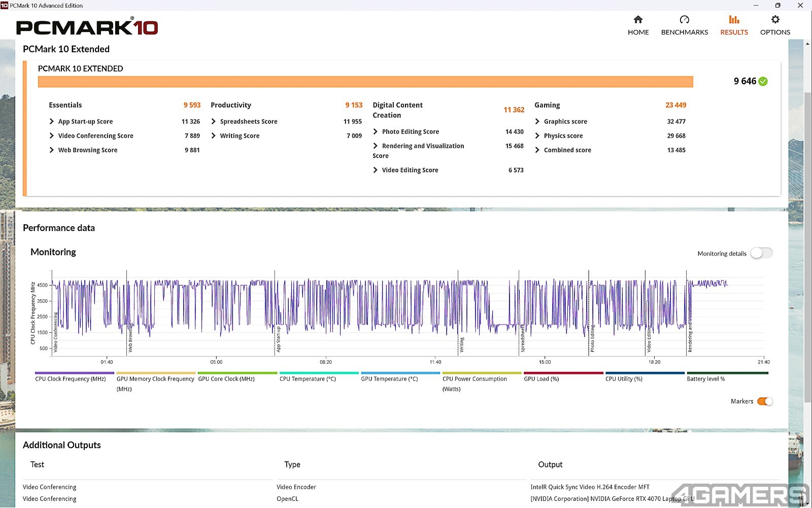This screenshot has width=812, height=508.
Task: Toggle CPU Temperature (°C) legend
Action: click(319, 377)
